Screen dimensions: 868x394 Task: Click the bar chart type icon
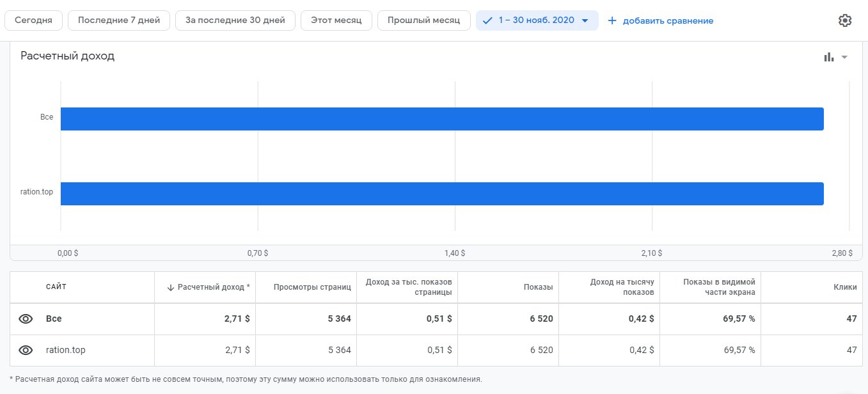click(x=829, y=57)
